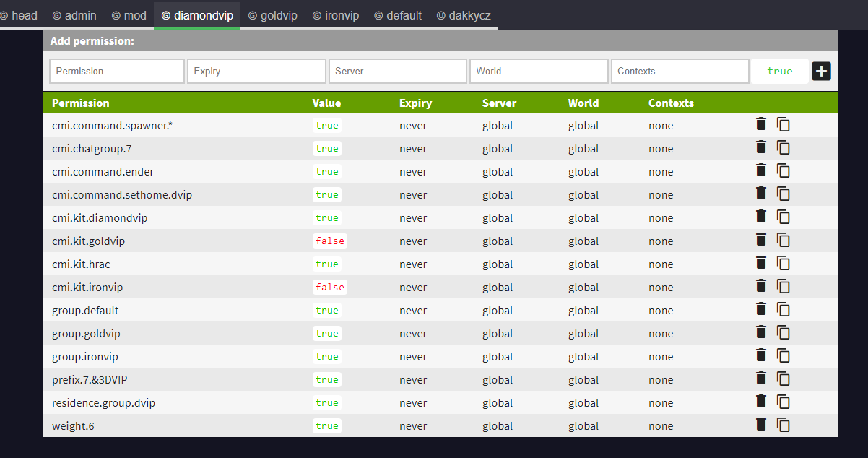The width and height of the screenshot is (868, 458).
Task: Copy cmi.command.sethome.dvip permission
Action: click(x=784, y=194)
